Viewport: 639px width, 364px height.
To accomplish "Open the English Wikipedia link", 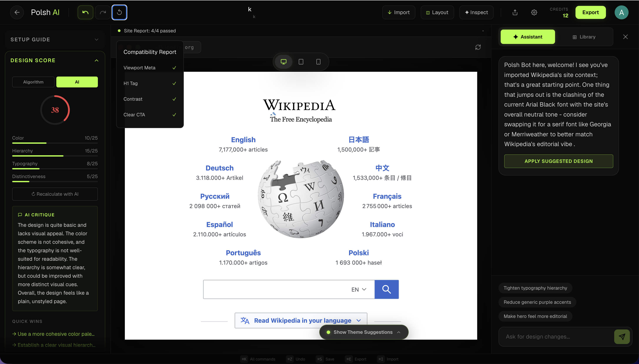I will 243,140.
